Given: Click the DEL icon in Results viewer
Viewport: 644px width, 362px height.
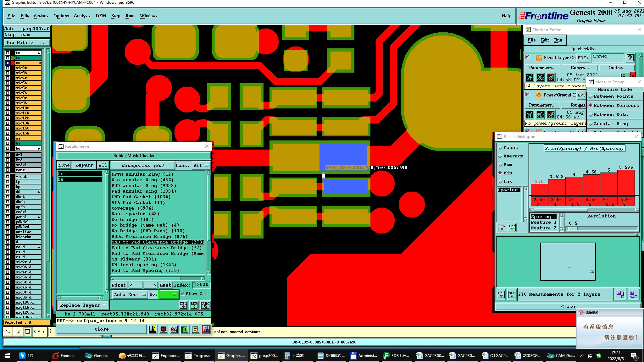Looking at the screenshot, I should pos(183,305).
